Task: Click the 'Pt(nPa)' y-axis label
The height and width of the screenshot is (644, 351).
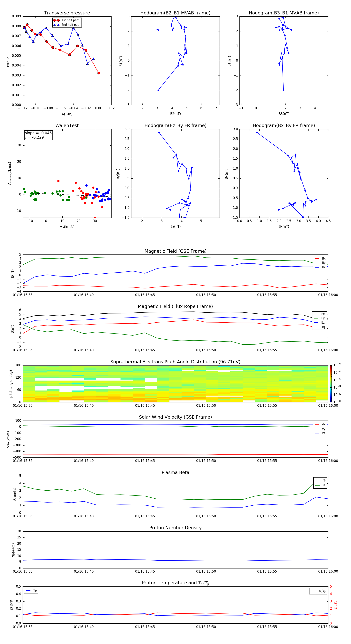Action: pyautogui.click(x=8, y=61)
